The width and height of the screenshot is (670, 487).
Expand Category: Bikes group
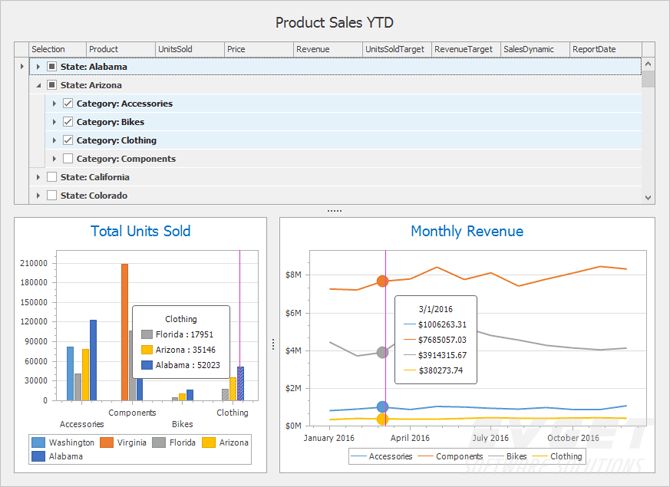[54, 122]
